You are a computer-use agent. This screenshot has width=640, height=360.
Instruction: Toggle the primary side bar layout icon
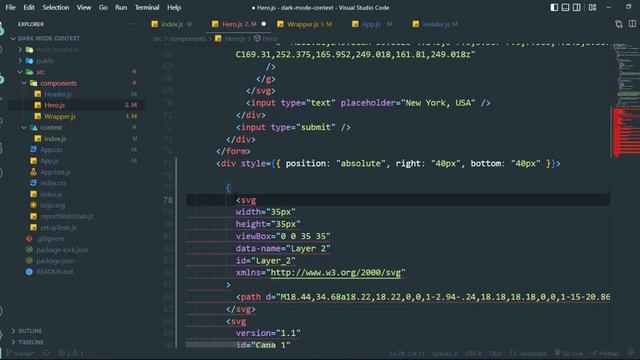pos(554,7)
